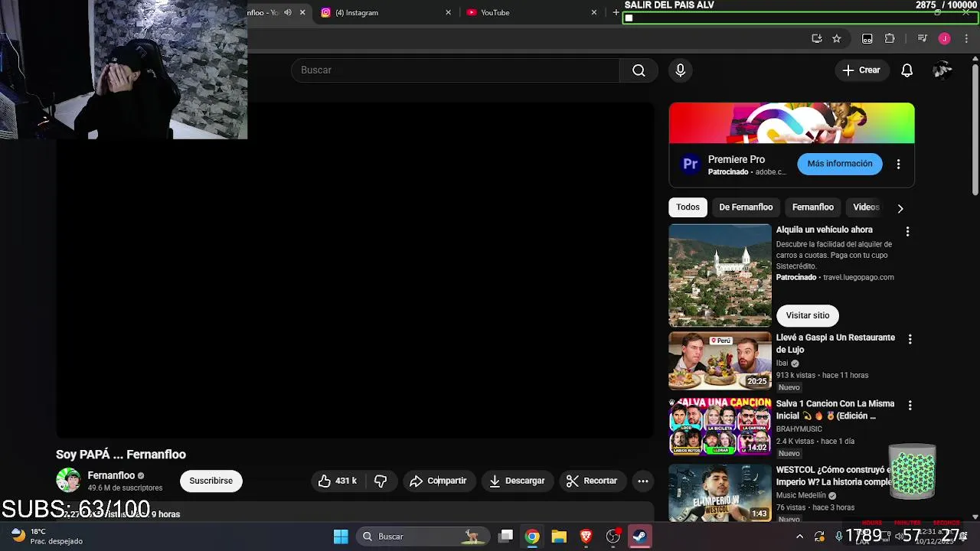Open the Windows Start menu
This screenshot has height=551, width=980.
341,536
